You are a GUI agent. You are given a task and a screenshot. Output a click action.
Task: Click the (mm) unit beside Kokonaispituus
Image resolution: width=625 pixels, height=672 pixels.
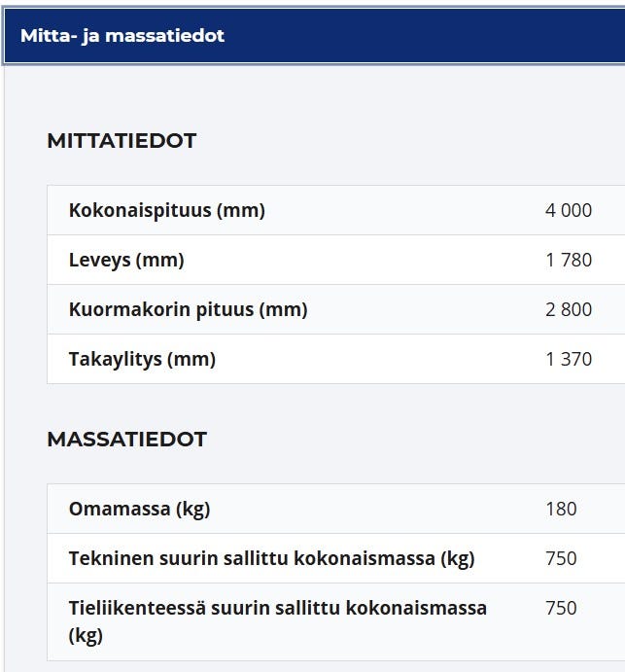241,210
